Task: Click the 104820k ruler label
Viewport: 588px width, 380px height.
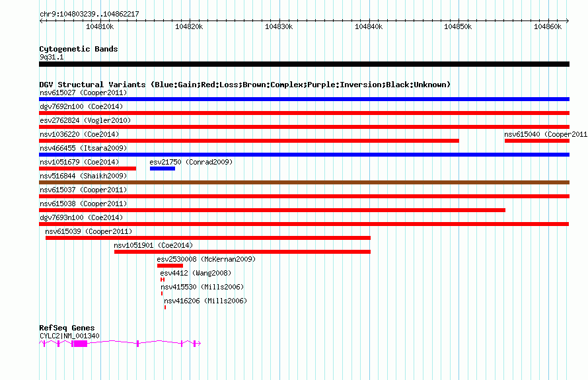Action: (189, 26)
